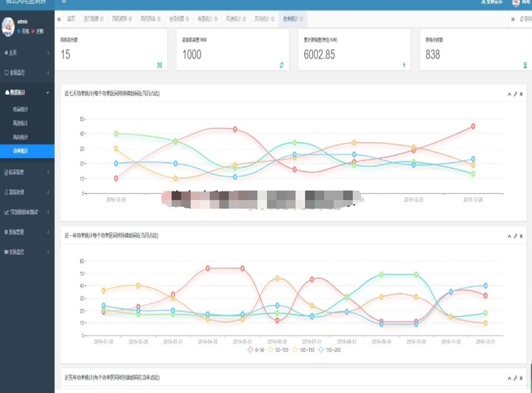This screenshot has height=393, width=532.
Task: Collapse the 近七天功率统计 panel
Action: coord(509,94)
